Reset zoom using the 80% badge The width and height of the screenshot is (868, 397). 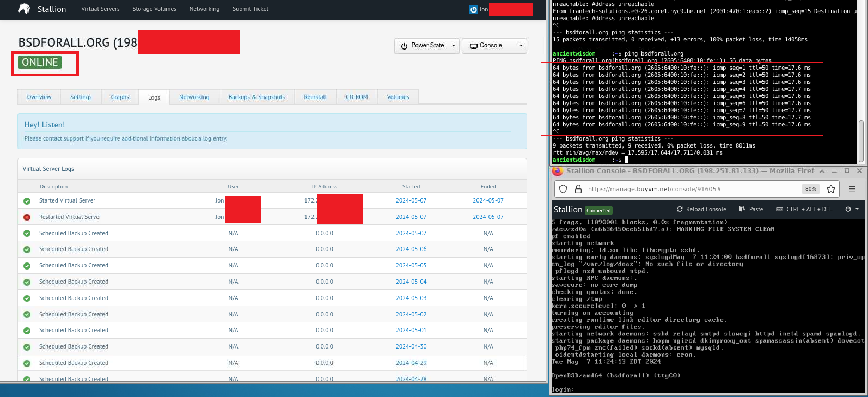(811, 189)
